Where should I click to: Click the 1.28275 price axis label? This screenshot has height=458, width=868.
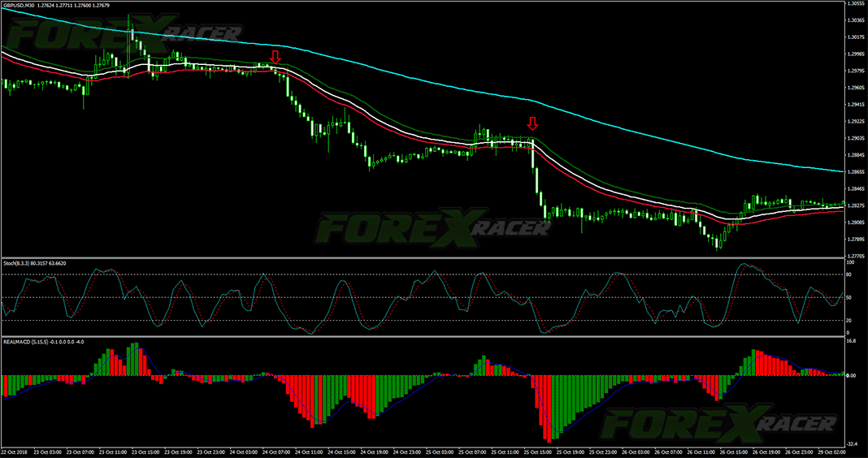[x=856, y=205]
